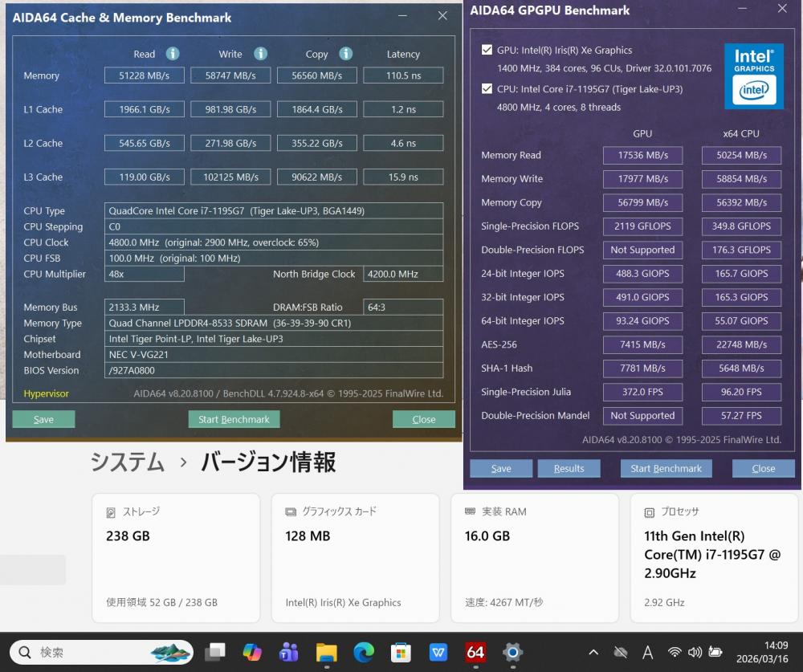Viewport: 803px width, 672px height.
Task: Open the volume control in system tray
Action: [x=695, y=652]
